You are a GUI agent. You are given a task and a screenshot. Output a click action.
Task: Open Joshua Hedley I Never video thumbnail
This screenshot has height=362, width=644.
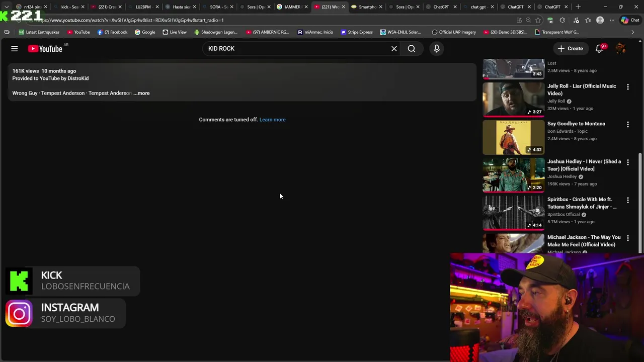pyautogui.click(x=513, y=175)
